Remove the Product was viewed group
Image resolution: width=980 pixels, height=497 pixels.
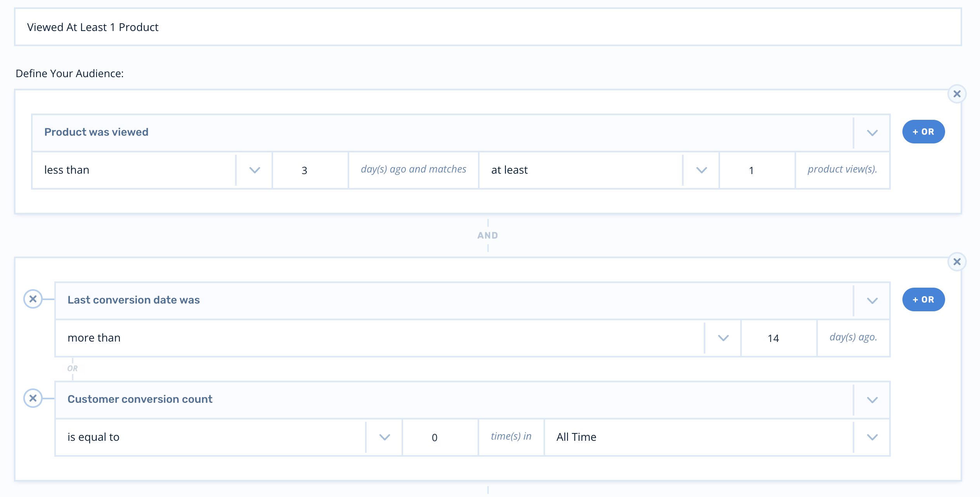coord(957,94)
